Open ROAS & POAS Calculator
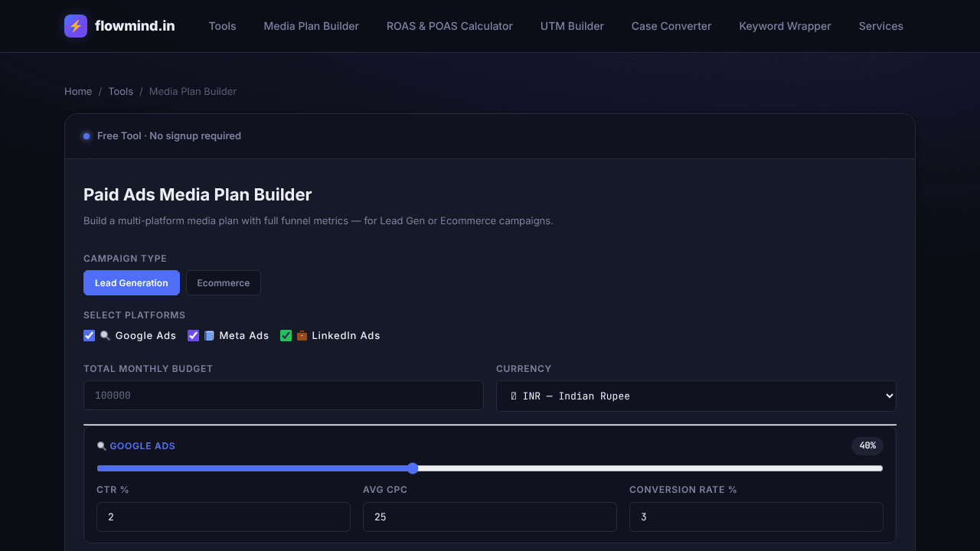Viewport: 980px width, 551px height. (x=449, y=26)
